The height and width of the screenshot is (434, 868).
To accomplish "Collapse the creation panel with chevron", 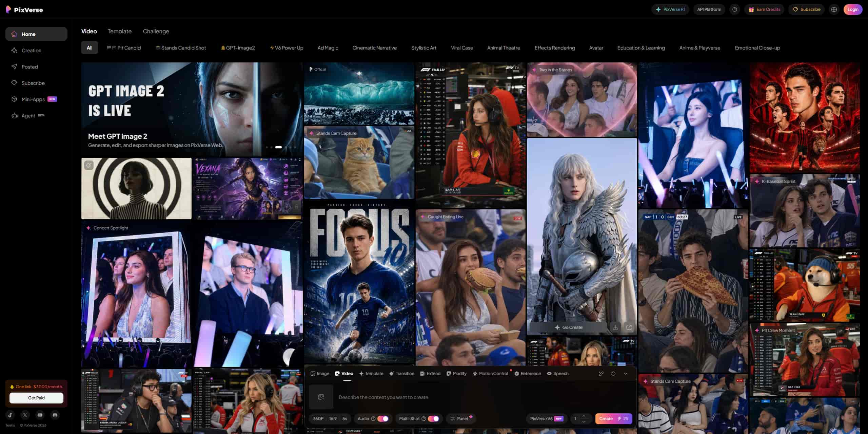I will (626, 374).
